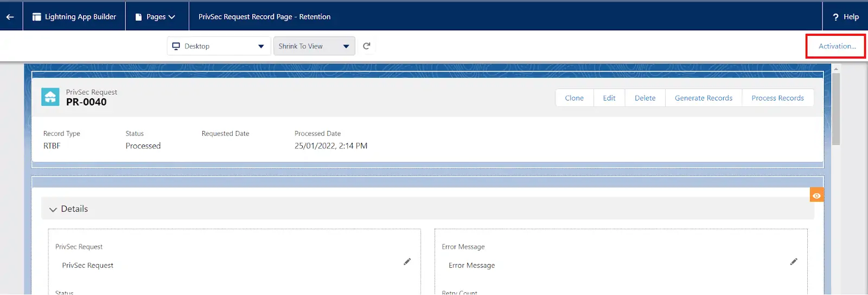
Task: Click the Requested Date label
Action: (x=226, y=134)
